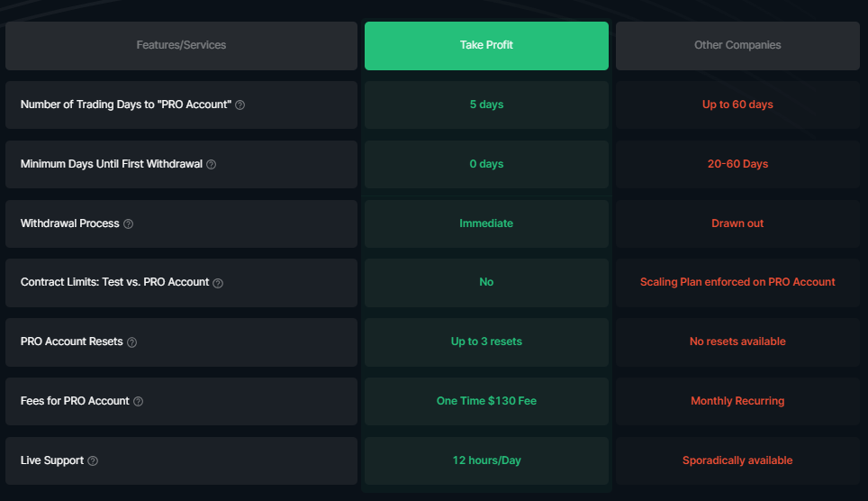The width and height of the screenshot is (868, 501).
Task: Click the Live Support row label
Action: 52,460
